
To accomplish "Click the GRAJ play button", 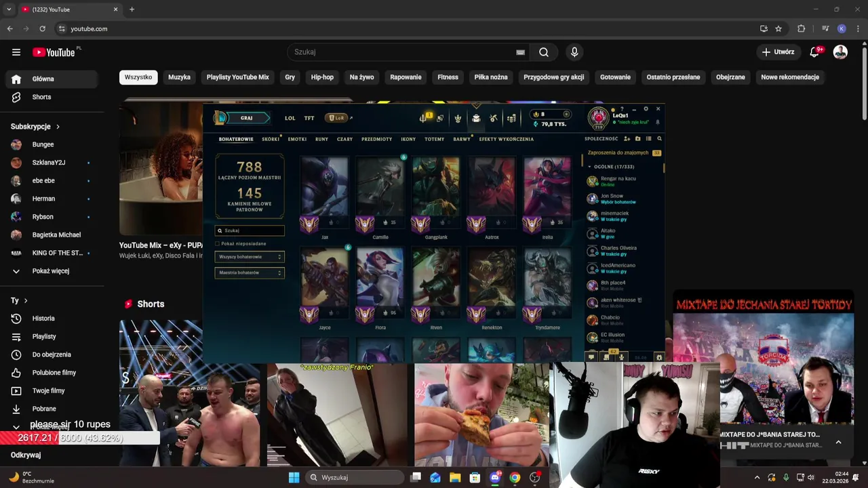I will (x=246, y=118).
